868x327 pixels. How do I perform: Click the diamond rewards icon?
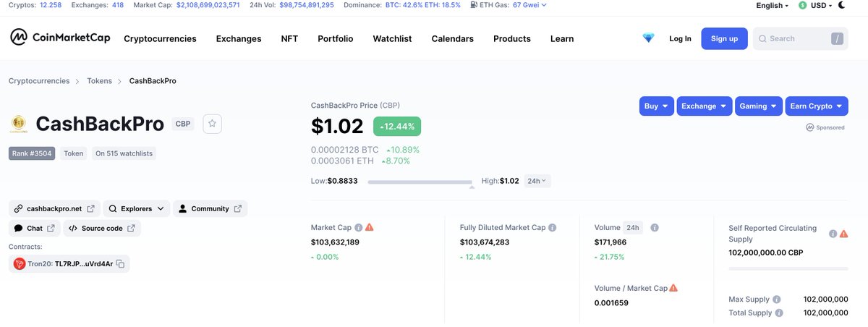tap(648, 38)
